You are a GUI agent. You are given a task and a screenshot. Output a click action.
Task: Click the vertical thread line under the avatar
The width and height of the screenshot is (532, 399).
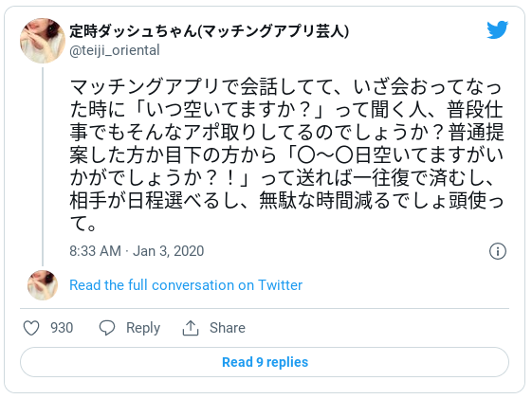pyautogui.click(x=43, y=167)
